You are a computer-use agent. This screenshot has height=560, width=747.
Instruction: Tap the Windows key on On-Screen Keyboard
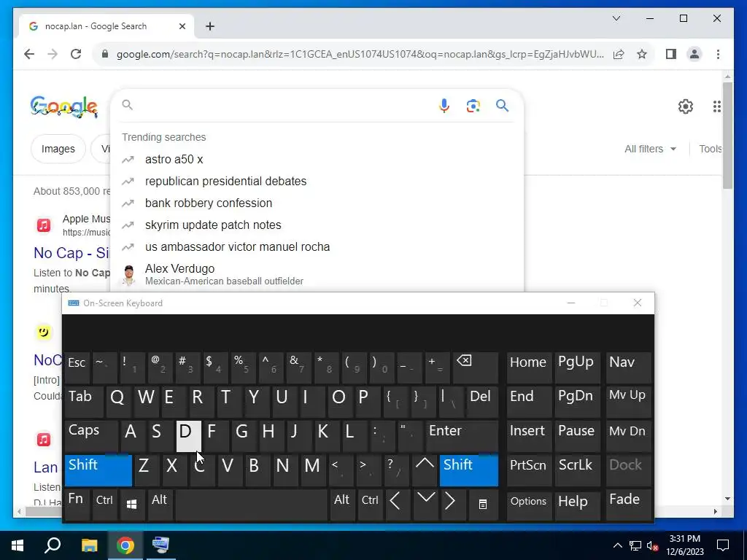click(132, 505)
